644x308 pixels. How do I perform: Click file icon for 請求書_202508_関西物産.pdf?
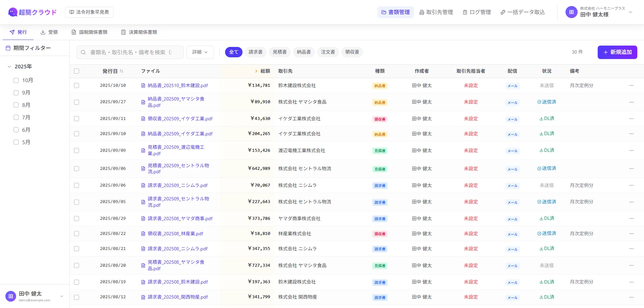[143, 297]
